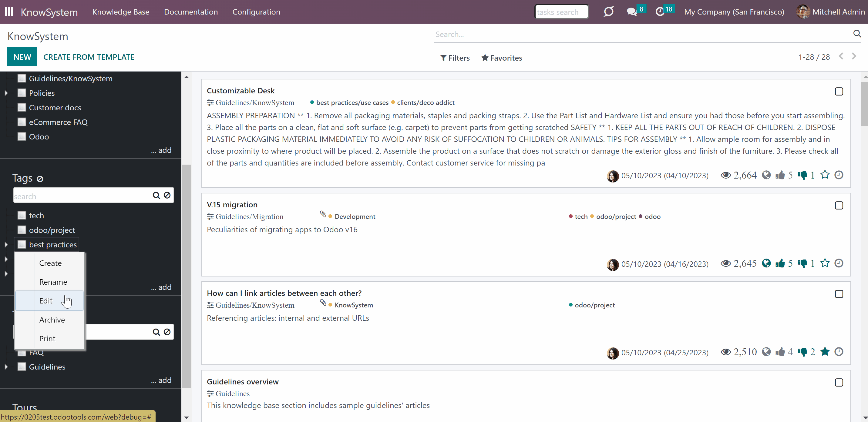
Task: Click the articles list scrollbar down arrow
Action: tap(865, 418)
